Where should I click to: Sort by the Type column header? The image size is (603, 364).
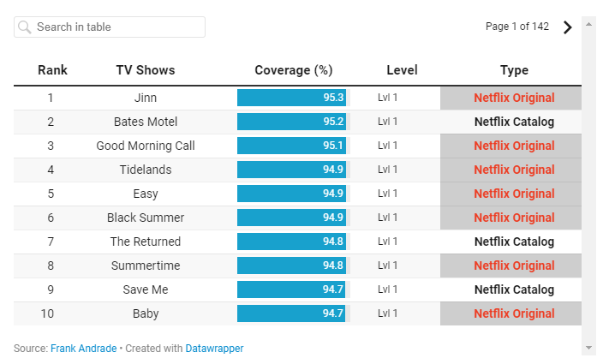pos(514,70)
